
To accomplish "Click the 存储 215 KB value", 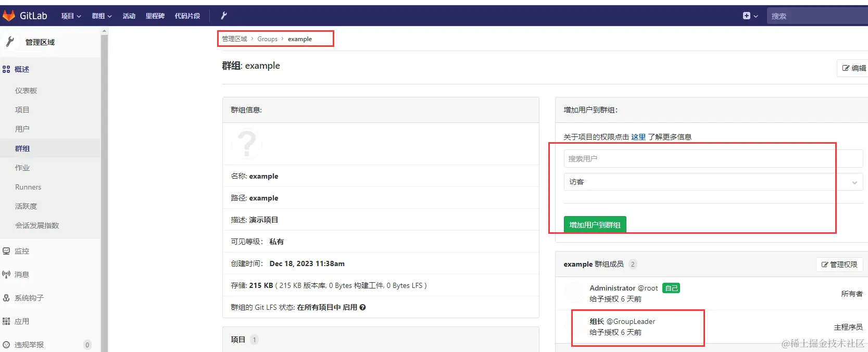I will tap(261, 285).
